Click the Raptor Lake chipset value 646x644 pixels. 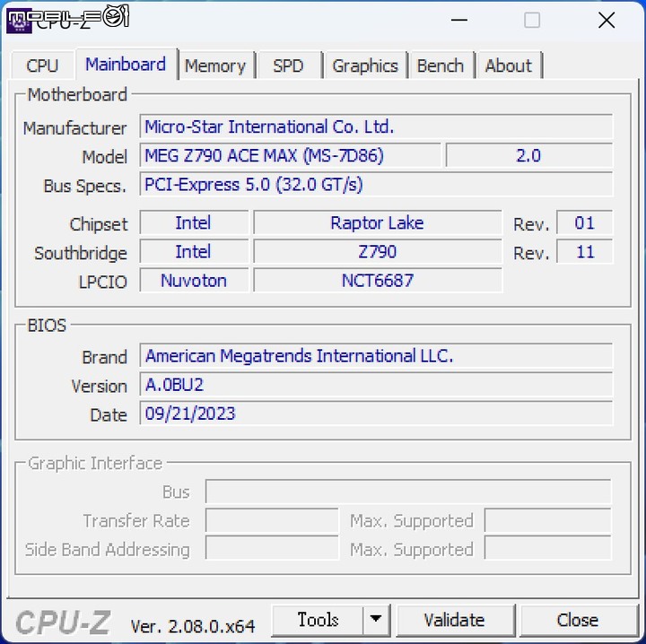[x=378, y=222]
